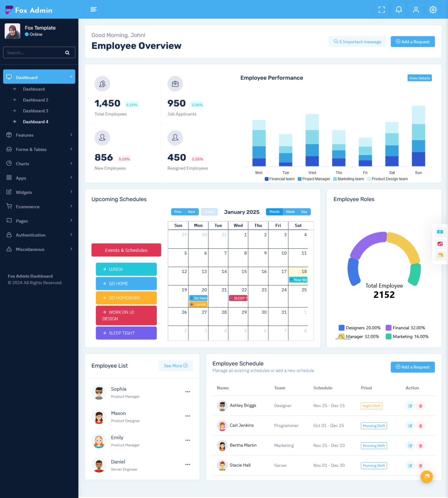Open the settings gear

tap(433, 9)
